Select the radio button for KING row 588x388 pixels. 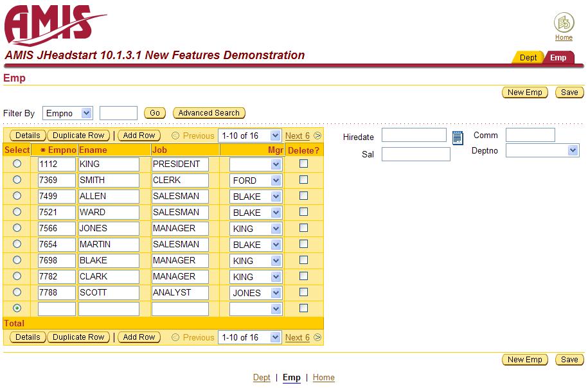pos(17,164)
